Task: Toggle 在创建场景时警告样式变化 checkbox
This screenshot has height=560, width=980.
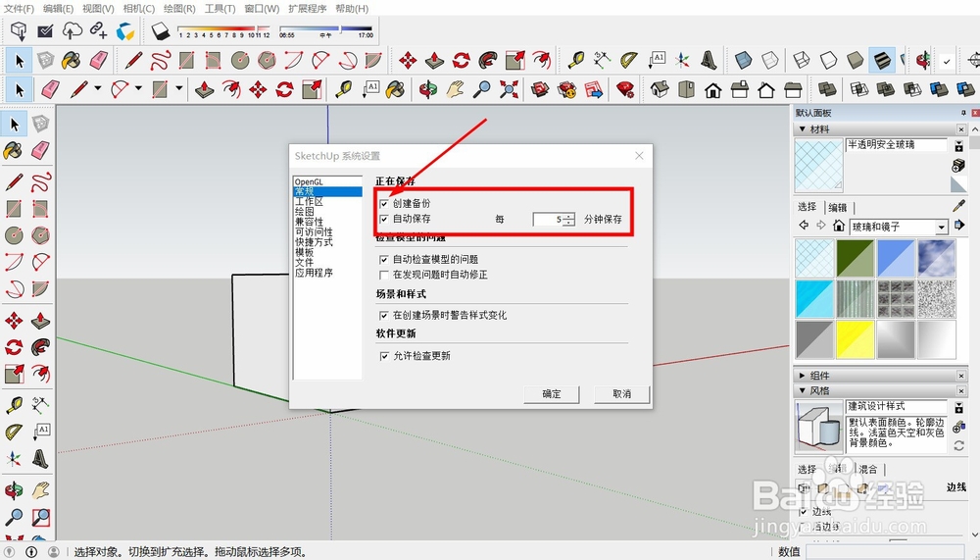Action: pyautogui.click(x=384, y=316)
